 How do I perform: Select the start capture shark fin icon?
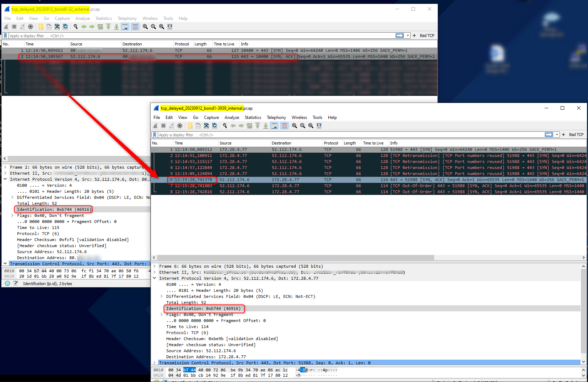pos(6,27)
